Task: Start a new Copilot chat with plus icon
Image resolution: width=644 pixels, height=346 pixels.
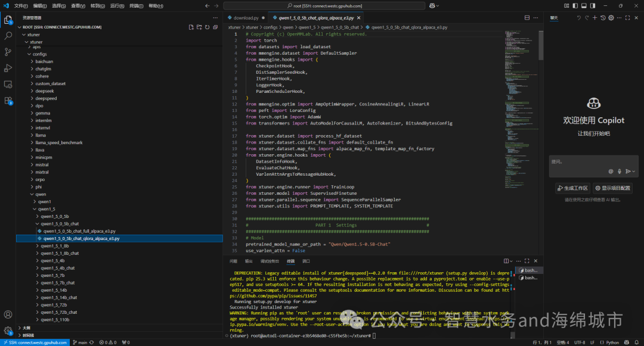Action: click(x=595, y=18)
